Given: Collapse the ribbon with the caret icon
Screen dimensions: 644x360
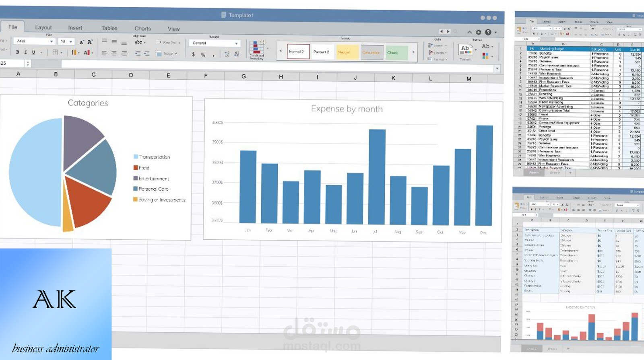Looking at the screenshot, I should pos(469,32).
